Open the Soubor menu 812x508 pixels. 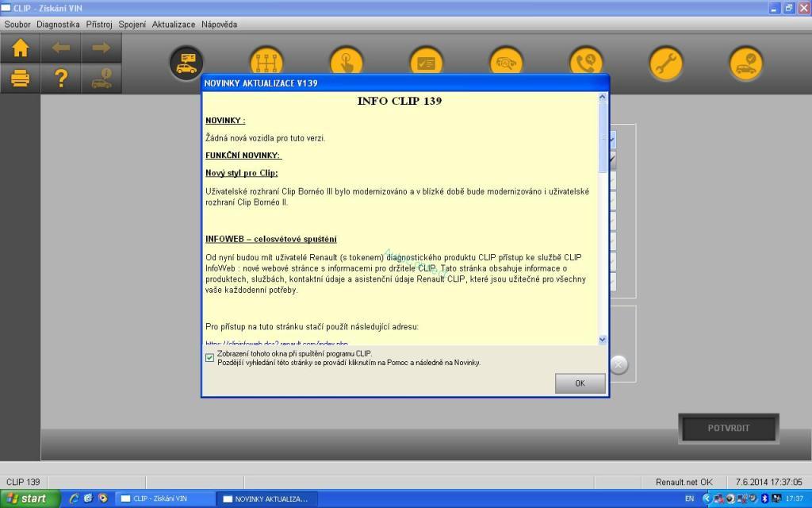(17, 25)
